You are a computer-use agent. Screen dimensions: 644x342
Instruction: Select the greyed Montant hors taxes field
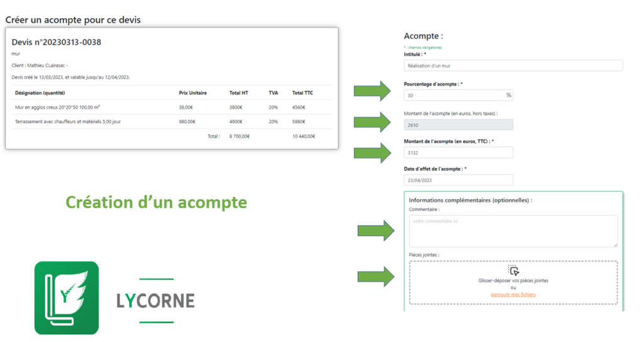pyautogui.click(x=458, y=125)
